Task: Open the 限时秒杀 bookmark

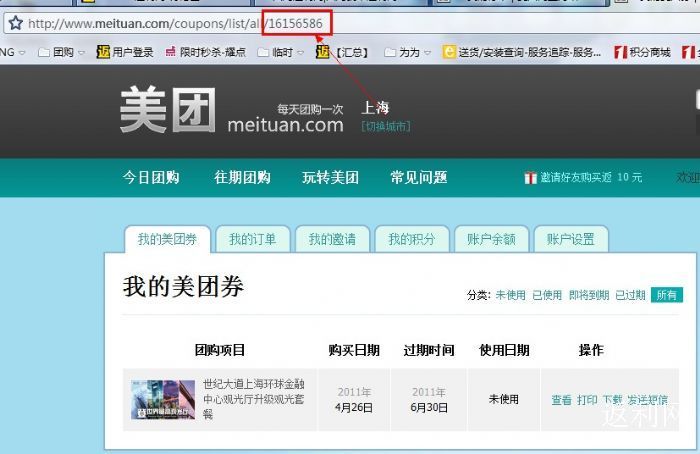Action: point(206,52)
